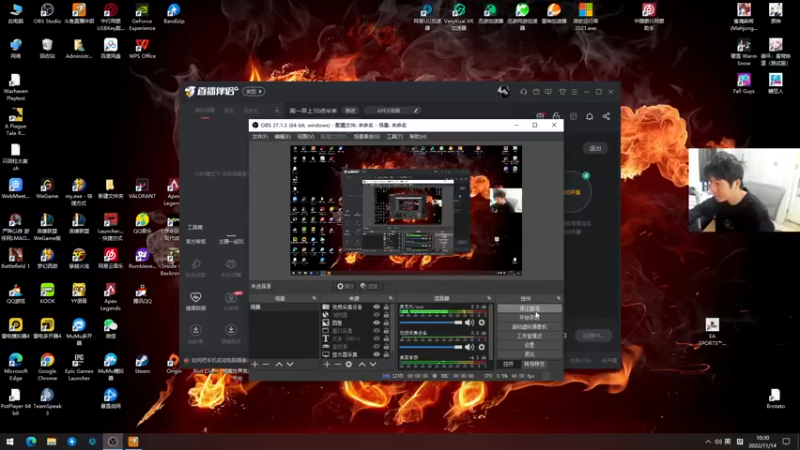The height and width of the screenshot is (450, 800).
Task: Toggle visibility of 显示器采集 source
Action: point(377,354)
